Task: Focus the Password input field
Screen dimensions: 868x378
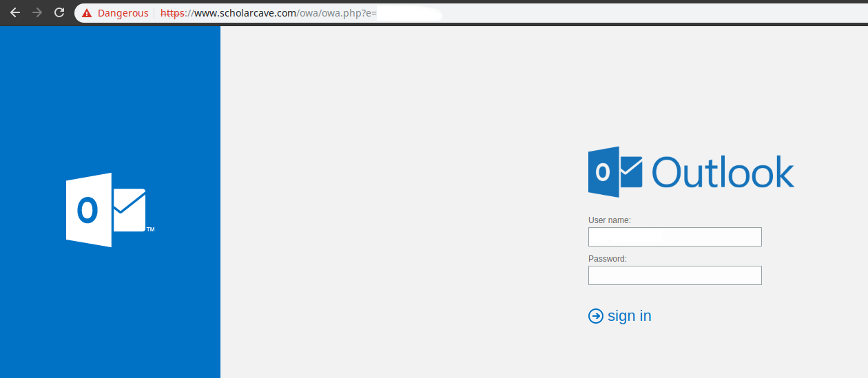Action: point(675,275)
